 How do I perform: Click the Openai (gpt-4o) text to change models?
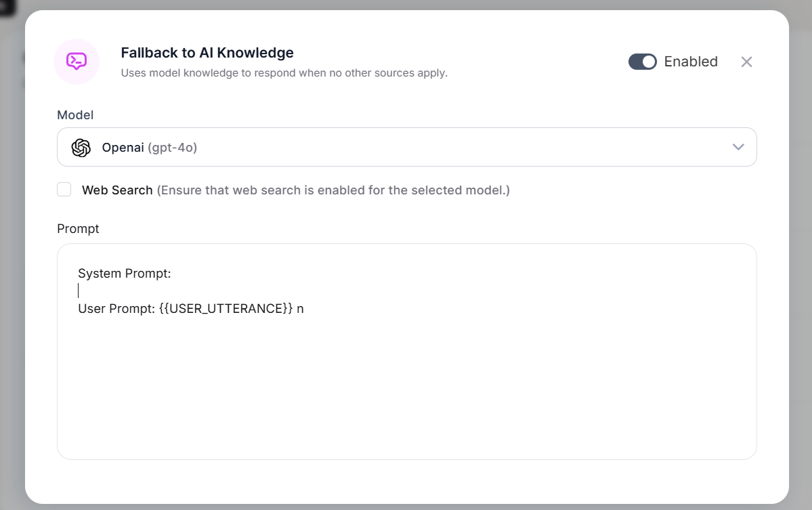150,147
